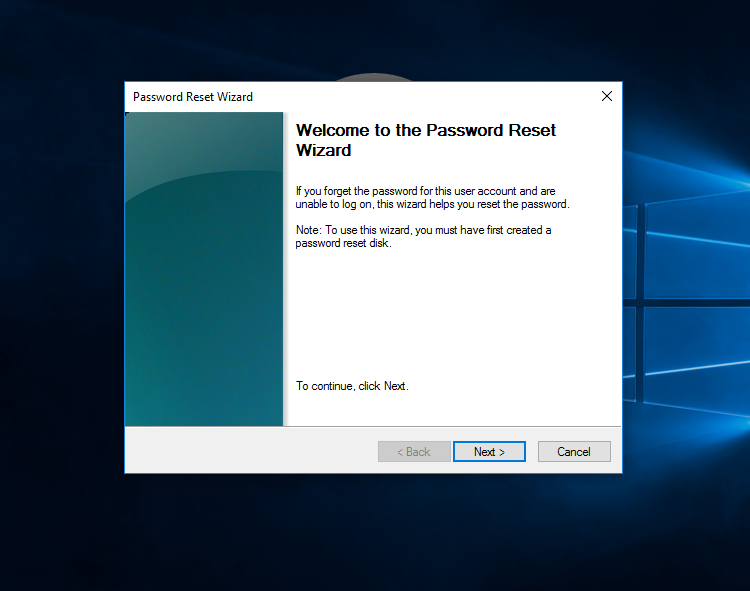Click the word Wizard in the heading
Viewport: 750px width, 591px height.
click(x=323, y=151)
